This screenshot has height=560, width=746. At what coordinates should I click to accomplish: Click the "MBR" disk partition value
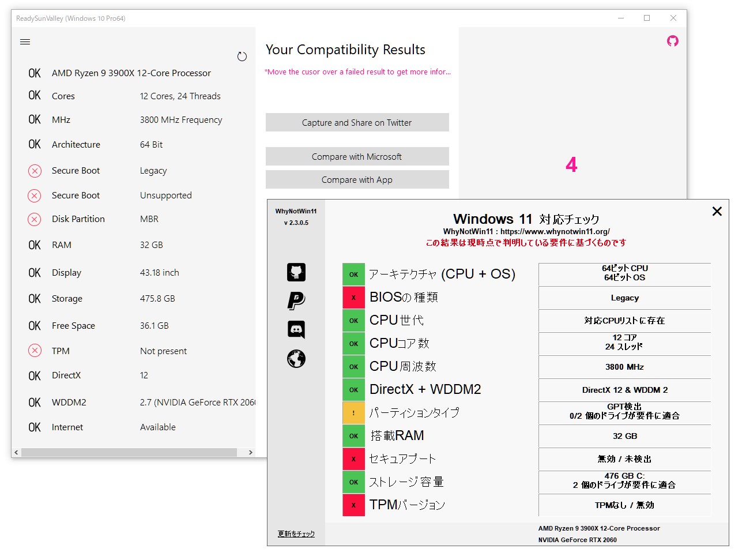point(149,219)
